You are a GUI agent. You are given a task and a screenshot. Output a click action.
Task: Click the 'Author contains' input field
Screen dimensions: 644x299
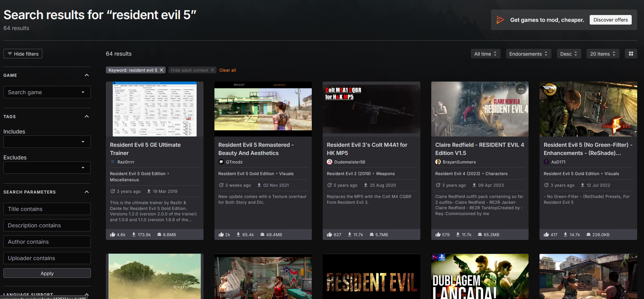(47, 242)
